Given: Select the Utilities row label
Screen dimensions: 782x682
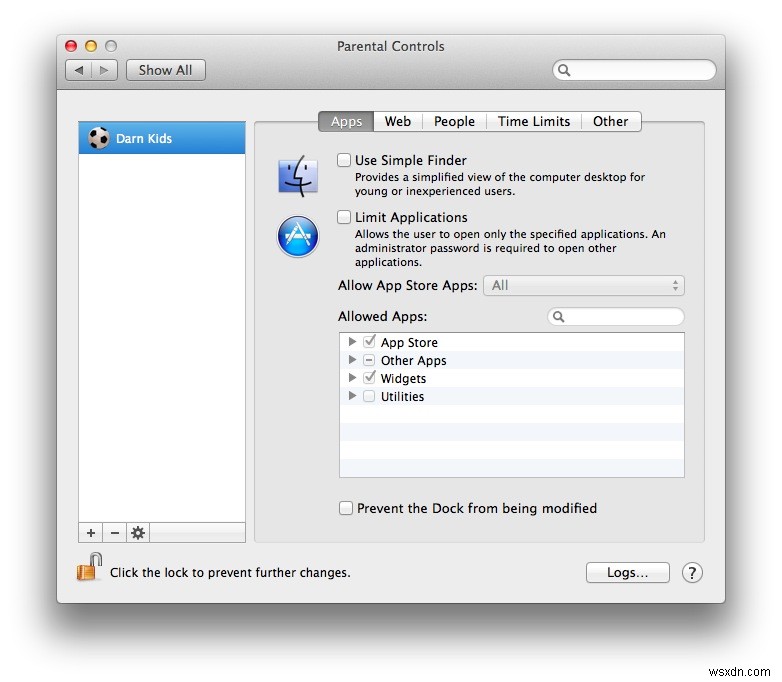Looking at the screenshot, I should click(402, 397).
